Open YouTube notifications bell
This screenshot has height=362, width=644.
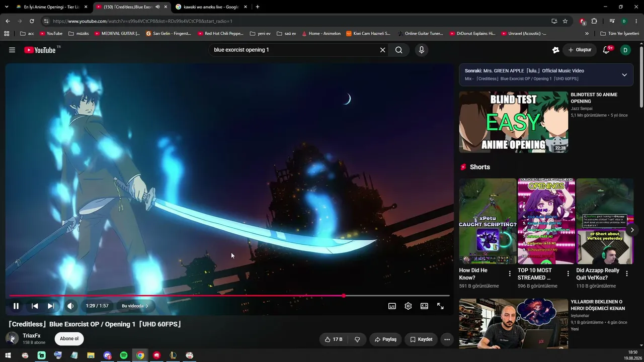click(607, 50)
